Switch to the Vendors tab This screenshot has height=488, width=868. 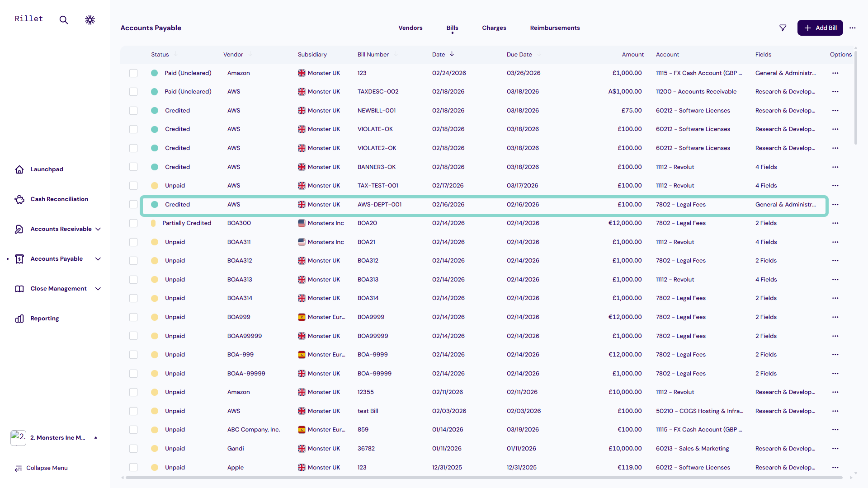(x=410, y=28)
